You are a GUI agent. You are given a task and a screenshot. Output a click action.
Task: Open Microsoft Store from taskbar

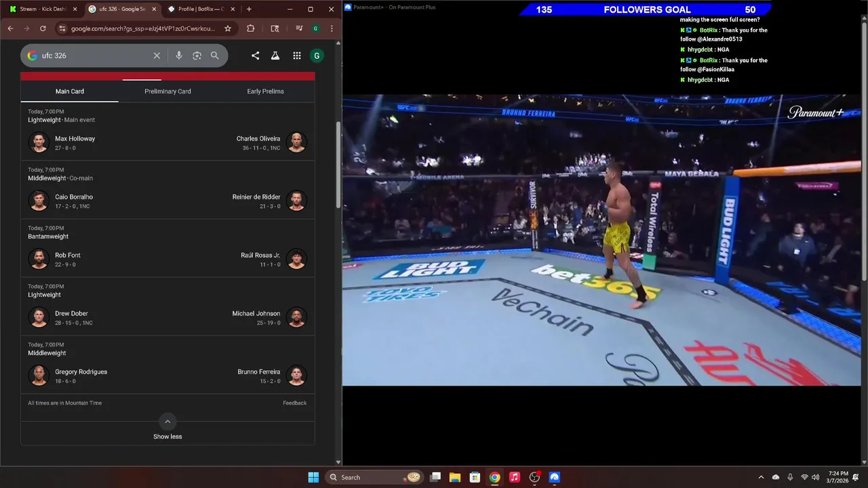(475, 477)
